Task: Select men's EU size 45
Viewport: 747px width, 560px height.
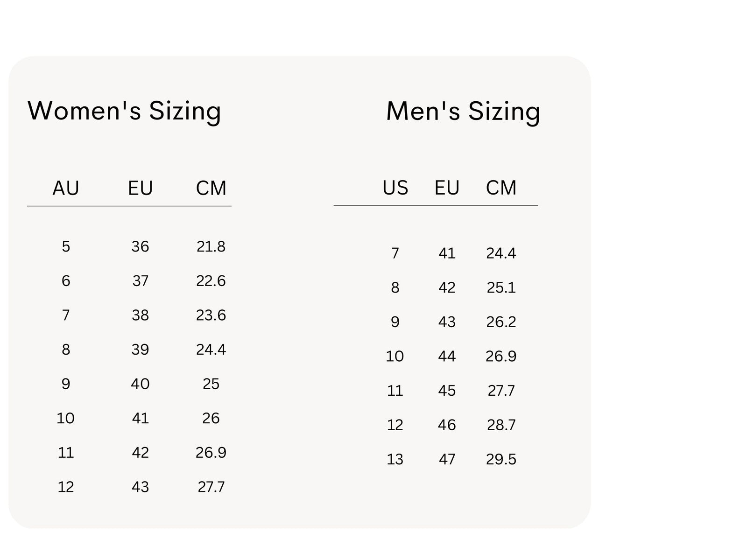Action: coord(447,391)
